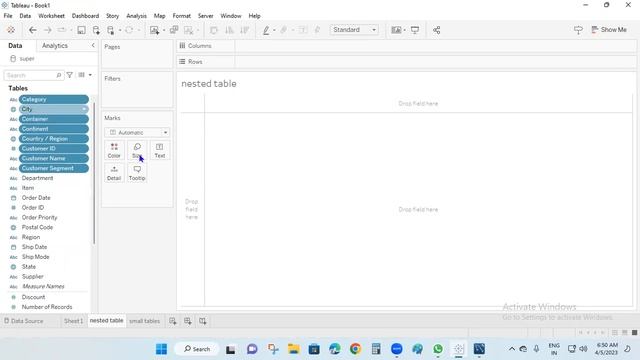This screenshot has height=360, width=640.
Task: Click the Redo forward arrow
Action: click(x=47, y=30)
